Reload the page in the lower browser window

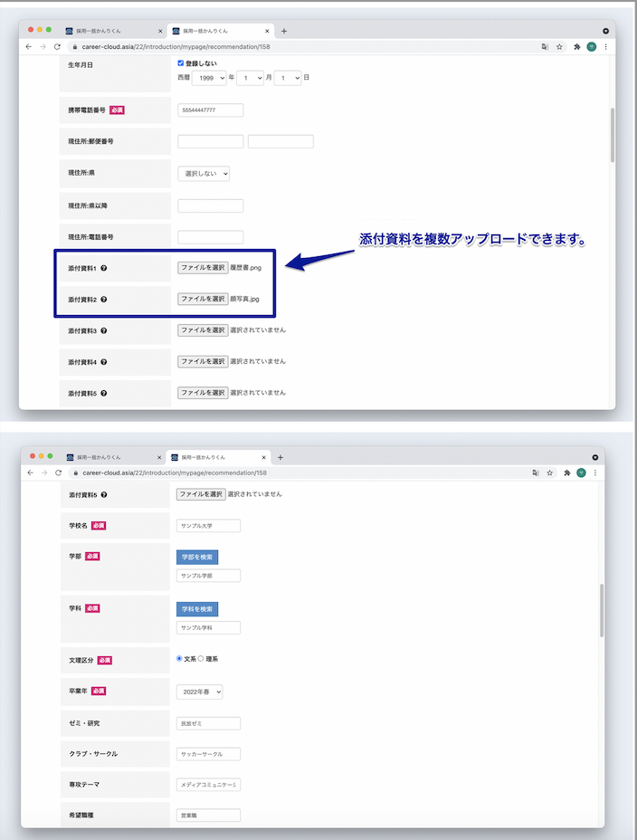point(57,472)
